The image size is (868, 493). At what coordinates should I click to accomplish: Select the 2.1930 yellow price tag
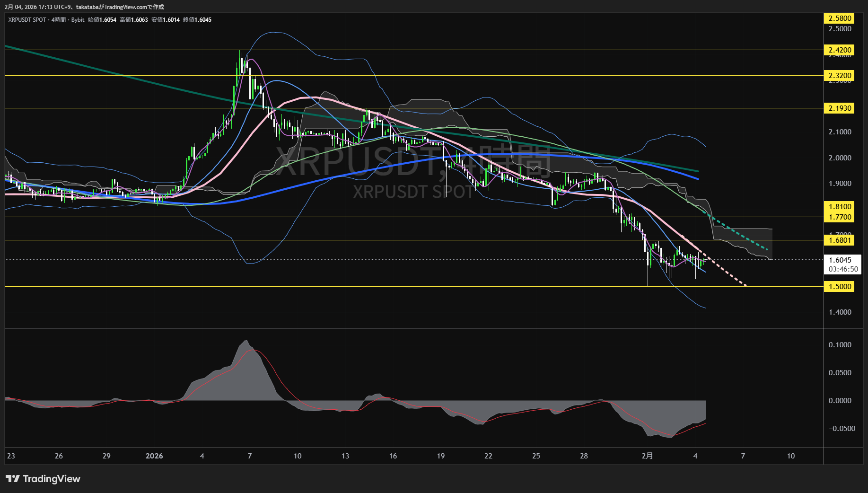coord(840,108)
